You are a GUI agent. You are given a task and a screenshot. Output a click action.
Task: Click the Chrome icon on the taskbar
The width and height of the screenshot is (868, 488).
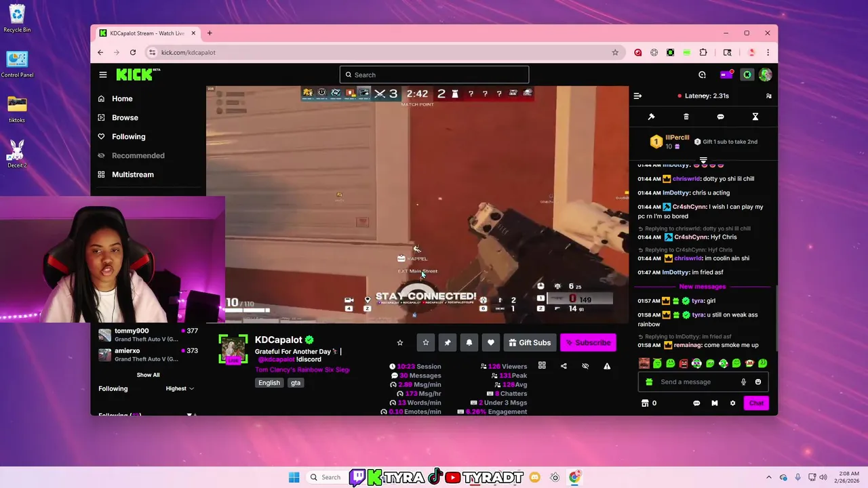(x=574, y=477)
